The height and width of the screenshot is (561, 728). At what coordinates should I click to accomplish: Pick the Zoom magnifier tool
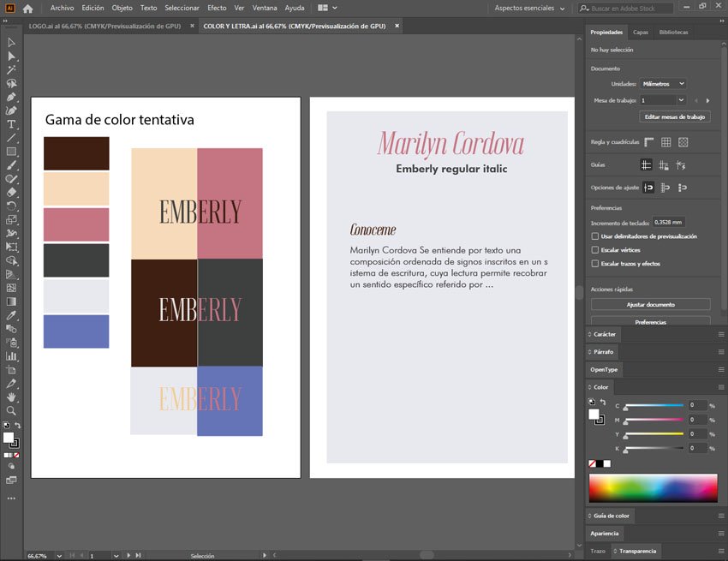(11, 411)
